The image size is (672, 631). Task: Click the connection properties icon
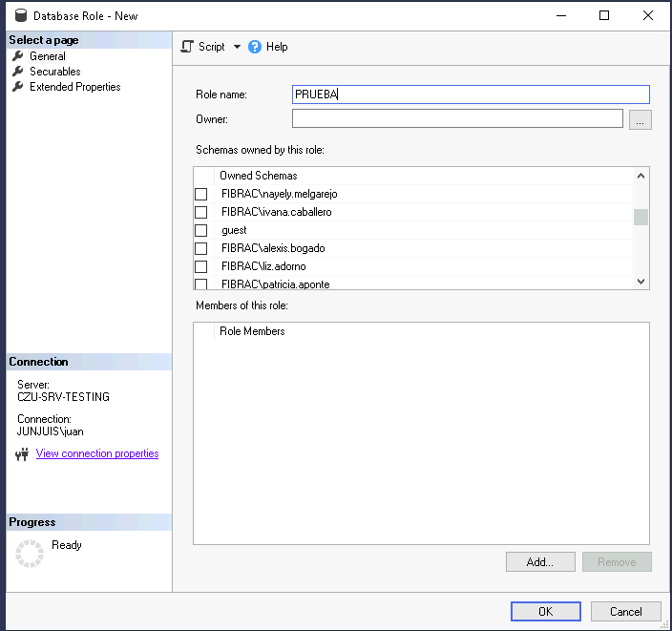23,454
